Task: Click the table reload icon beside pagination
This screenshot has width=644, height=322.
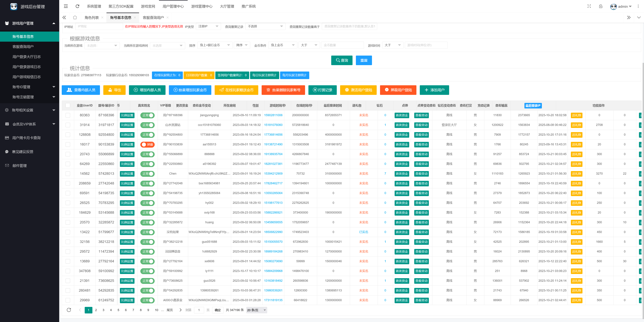Action: tap(69, 310)
